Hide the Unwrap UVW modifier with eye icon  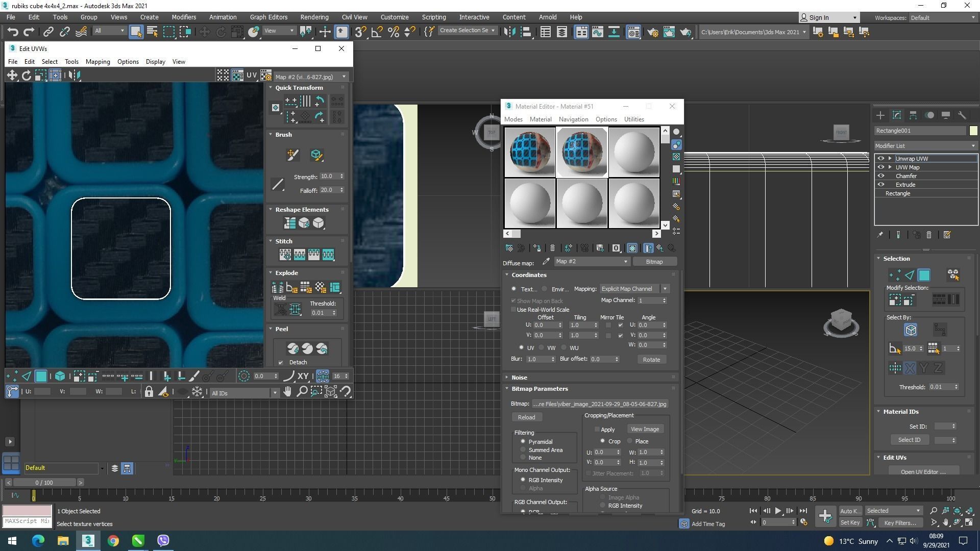point(880,159)
